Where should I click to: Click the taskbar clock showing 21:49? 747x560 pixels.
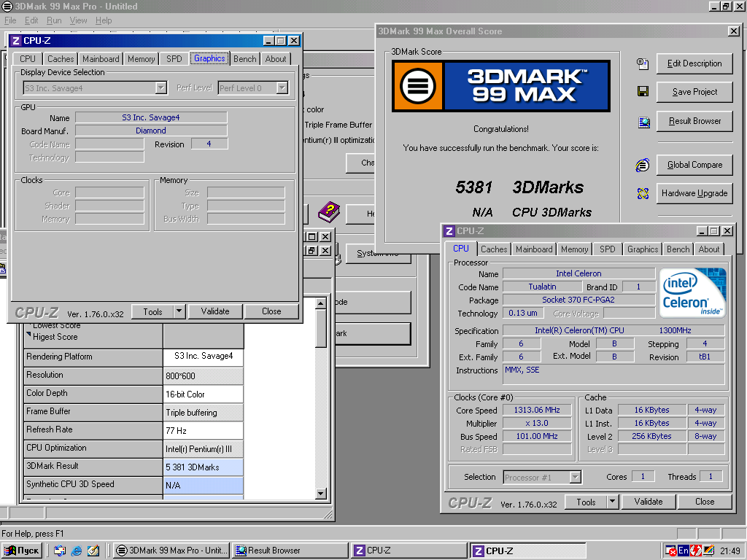click(x=729, y=551)
